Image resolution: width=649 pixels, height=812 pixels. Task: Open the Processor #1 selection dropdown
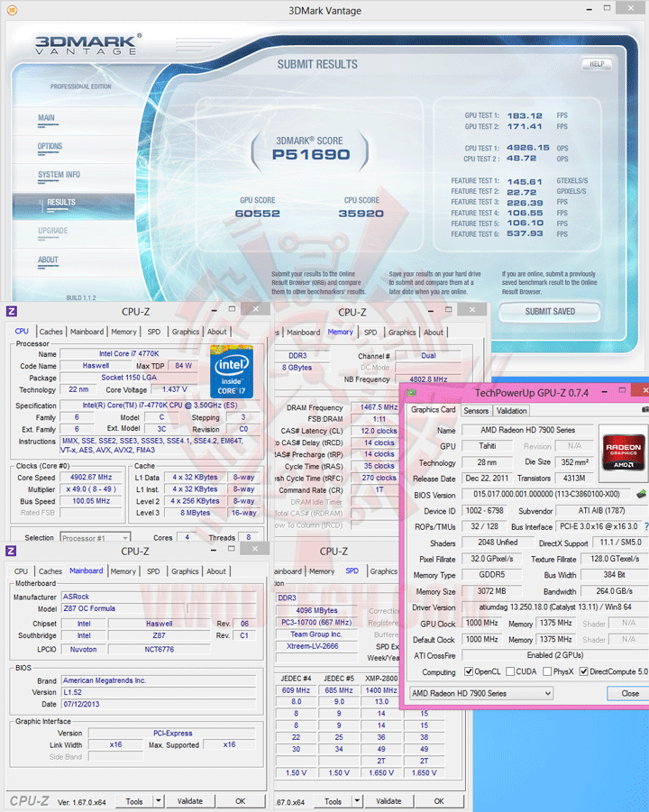(x=96, y=538)
